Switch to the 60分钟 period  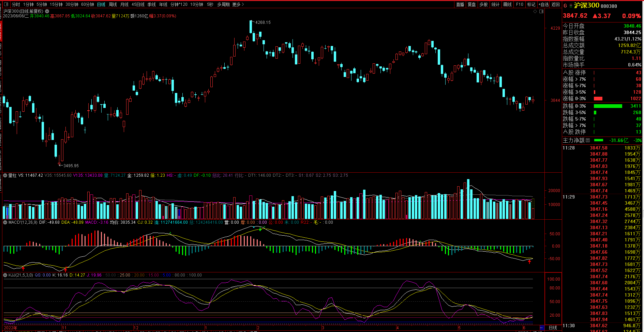coord(88,5)
